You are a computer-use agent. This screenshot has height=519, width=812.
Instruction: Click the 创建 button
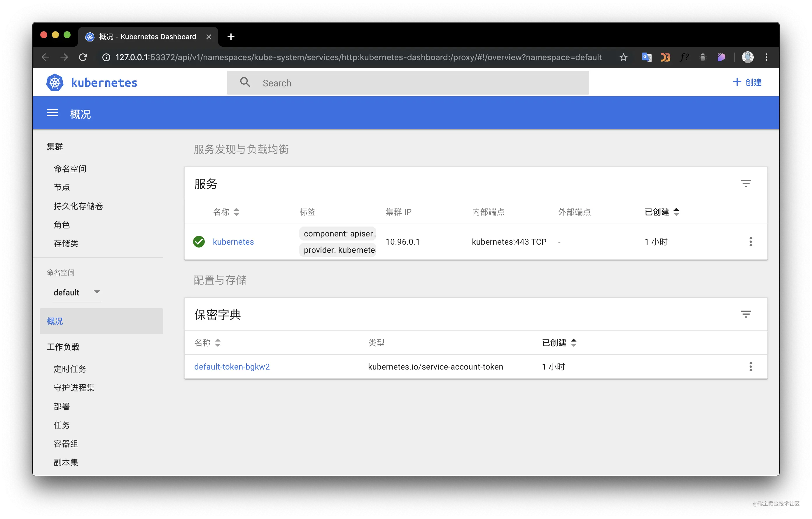point(747,82)
